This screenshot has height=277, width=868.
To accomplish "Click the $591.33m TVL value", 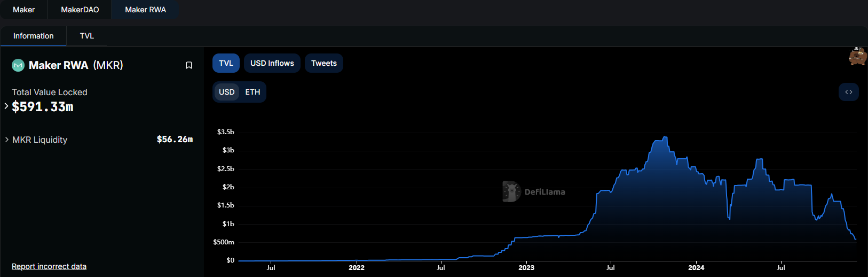I will point(43,107).
